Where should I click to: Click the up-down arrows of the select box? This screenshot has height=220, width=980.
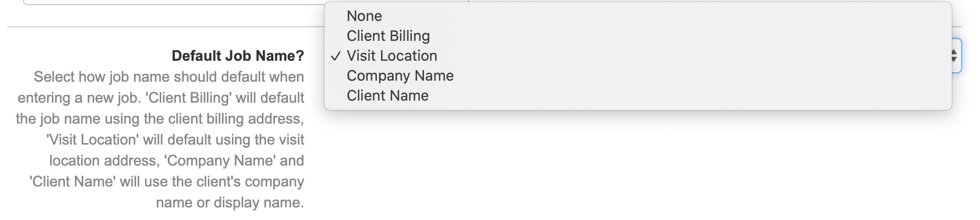click(x=954, y=56)
